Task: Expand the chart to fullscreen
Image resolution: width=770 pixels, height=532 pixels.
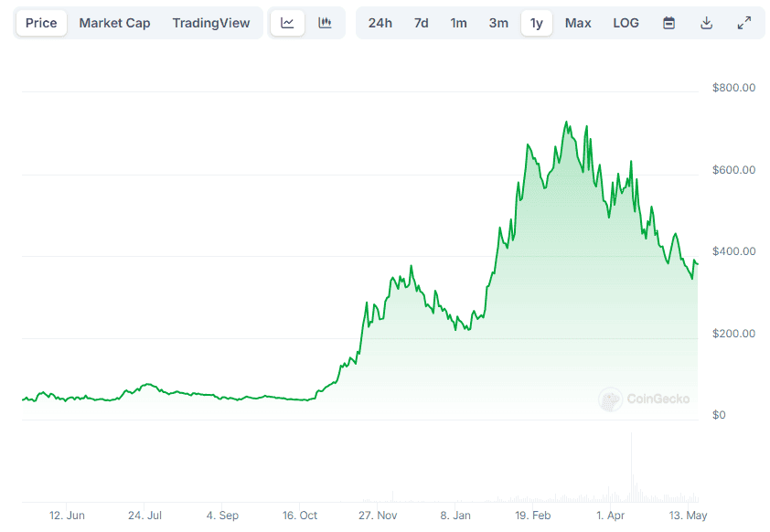Action: tap(744, 23)
